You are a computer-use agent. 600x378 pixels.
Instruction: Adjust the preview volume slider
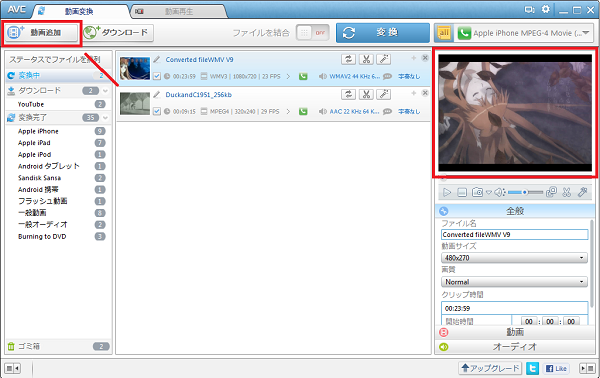[525, 192]
